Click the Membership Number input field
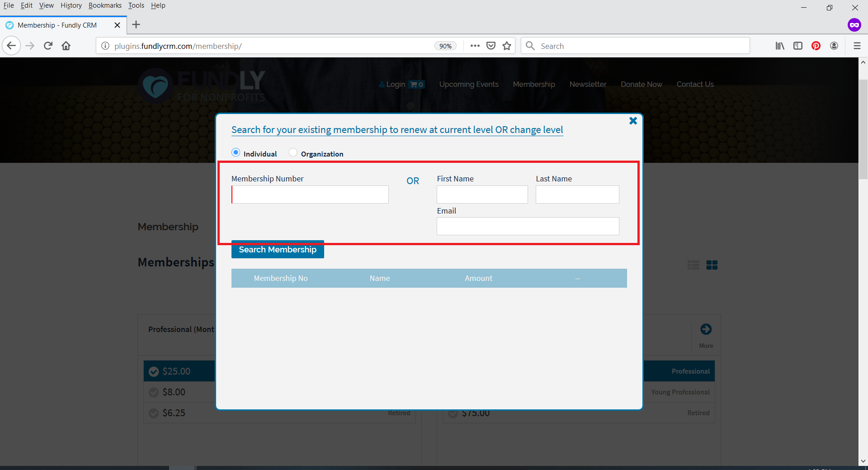 pyautogui.click(x=310, y=195)
